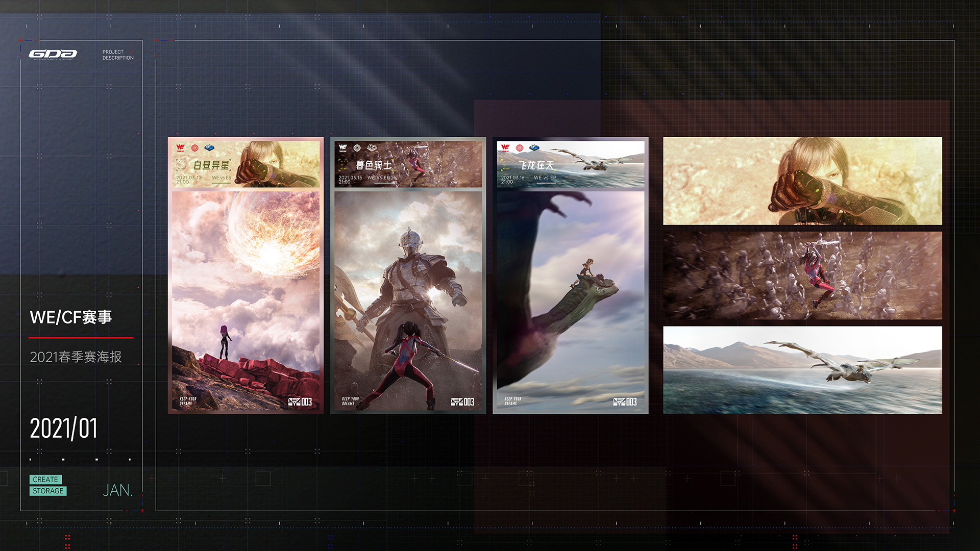Click the third header icon on 暮色骑士 poster
Viewport: 980px width, 551px height.
[372, 148]
